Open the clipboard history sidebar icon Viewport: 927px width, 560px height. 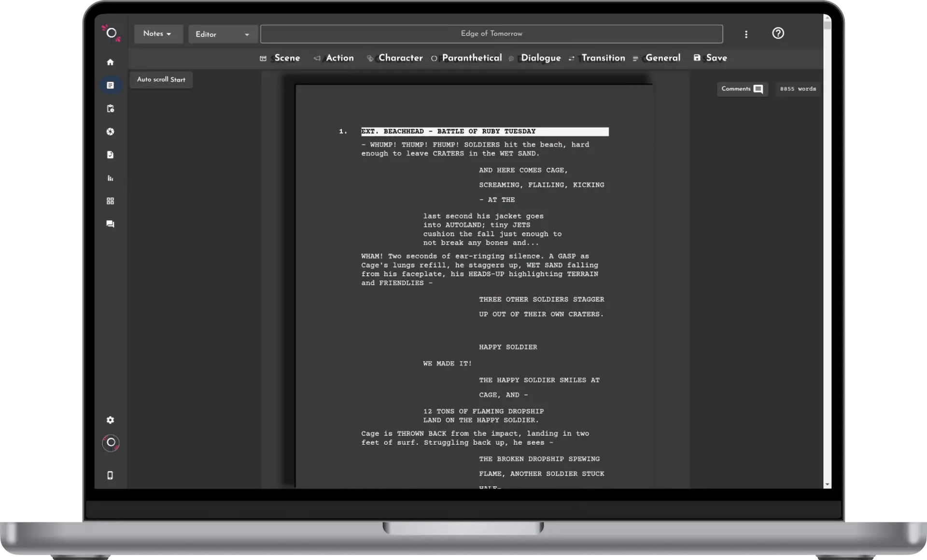pyautogui.click(x=110, y=109)
